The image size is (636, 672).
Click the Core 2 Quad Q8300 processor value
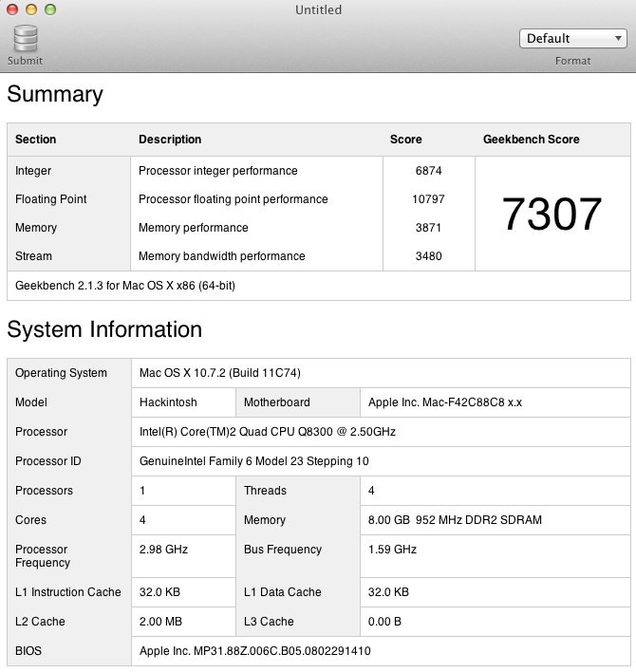coord(268,432)
